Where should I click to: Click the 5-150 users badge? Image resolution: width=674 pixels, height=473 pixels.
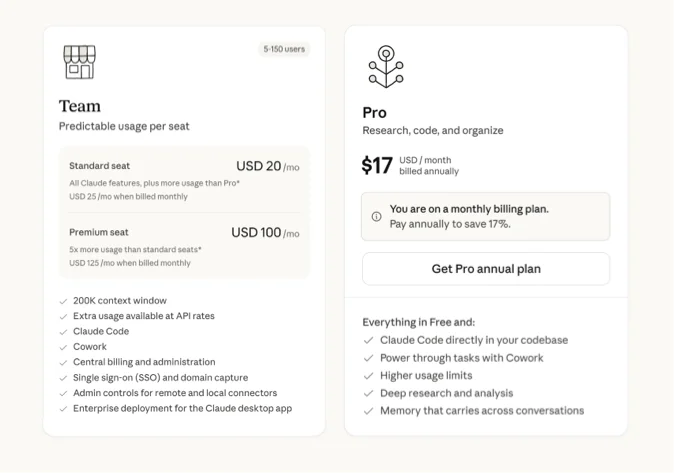[x=284, y=49]
